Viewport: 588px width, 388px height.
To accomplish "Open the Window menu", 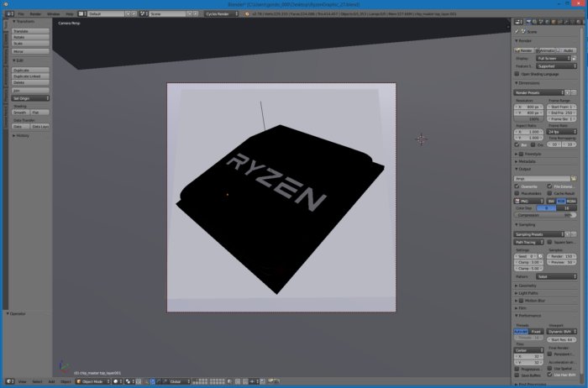I will coord(54,14).
